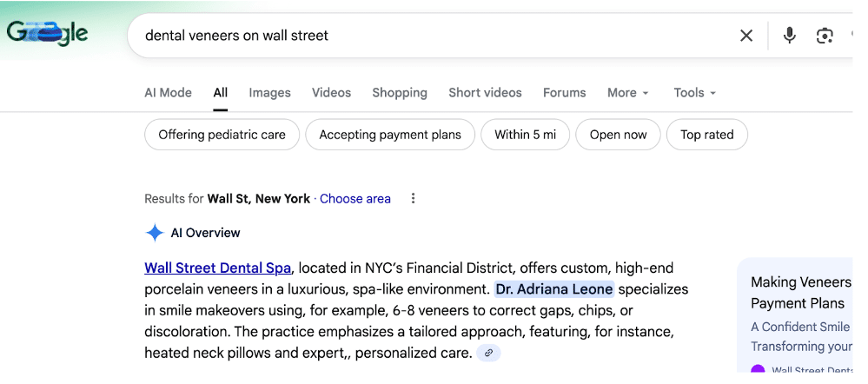Screen dimensions: 868x384
Task: Open Google Lens image search icon
Action: 825,36
